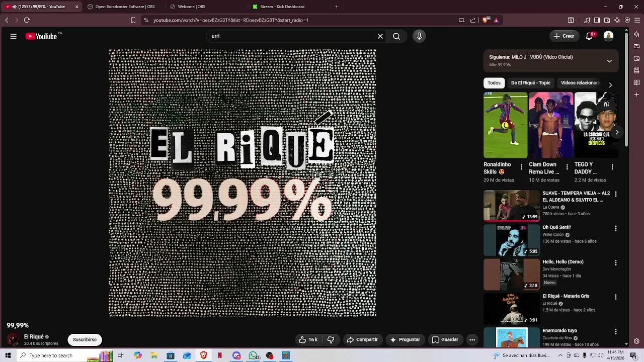Viewport: 644px width, 362px height.
Task: Open browser main hamburger menu
Action: tap(637, 20)
